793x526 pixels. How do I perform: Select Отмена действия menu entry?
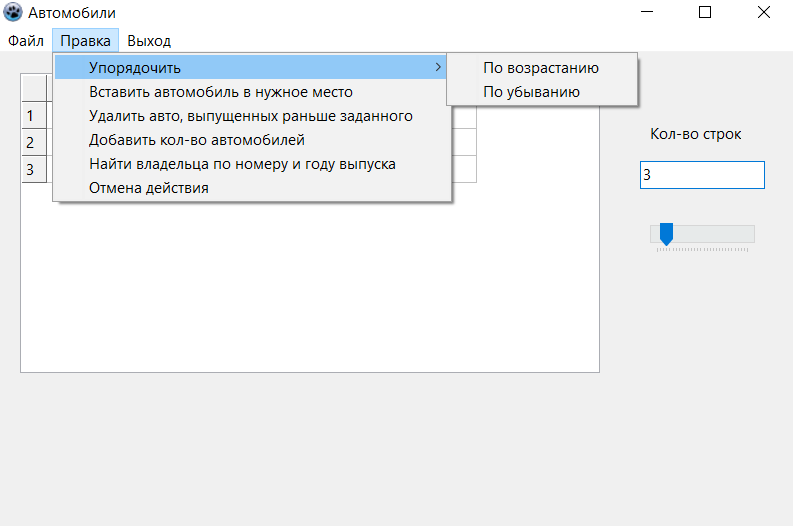pos(251,188)
